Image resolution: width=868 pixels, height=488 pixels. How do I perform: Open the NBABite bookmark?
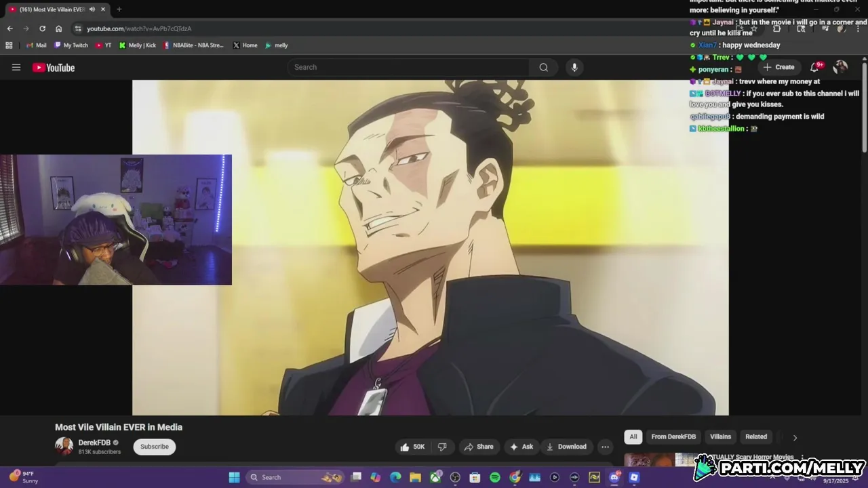(x=193, y=45)
